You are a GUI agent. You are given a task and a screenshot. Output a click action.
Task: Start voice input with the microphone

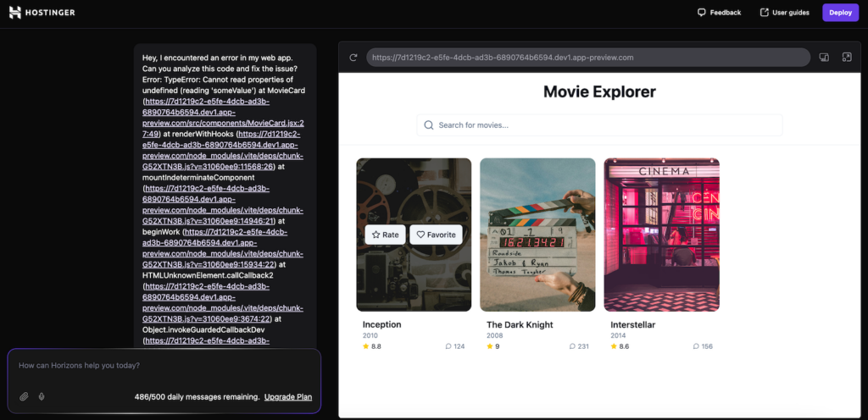point(41,396)
